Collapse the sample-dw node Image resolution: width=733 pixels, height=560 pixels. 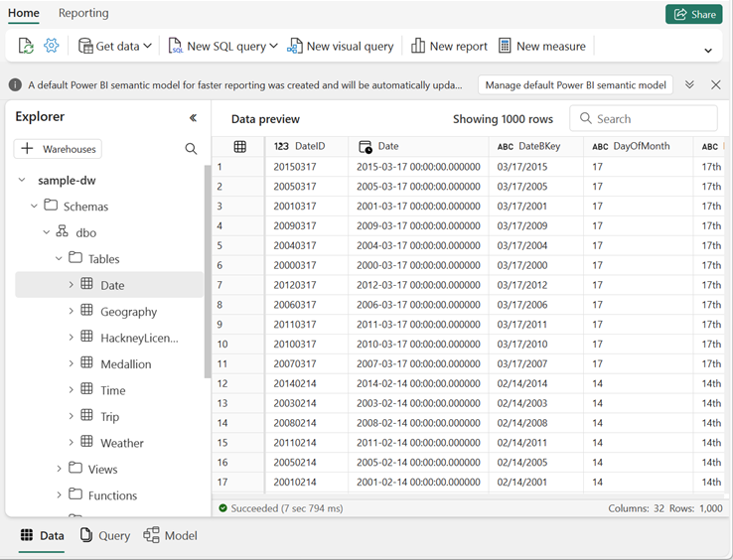click(x=22, y=180)
